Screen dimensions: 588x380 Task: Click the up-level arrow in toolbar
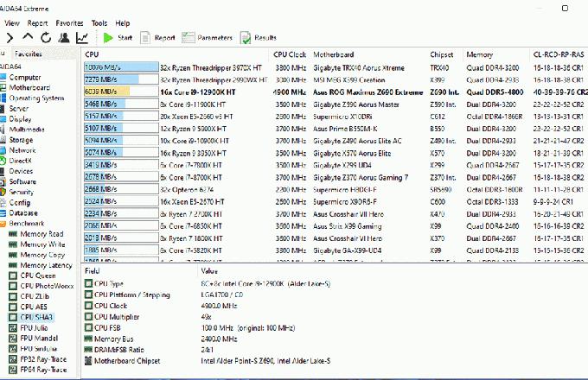pos(28,38)
